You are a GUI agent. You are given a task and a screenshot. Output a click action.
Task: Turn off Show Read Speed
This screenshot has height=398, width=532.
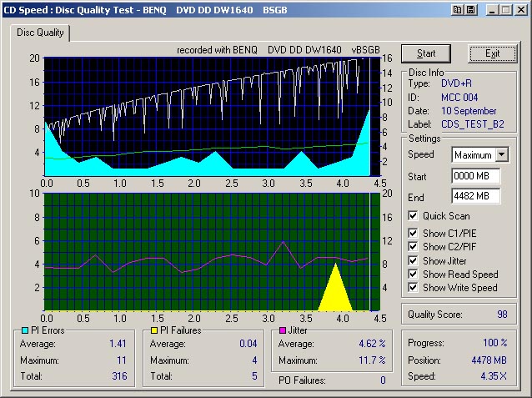[413, 274]
